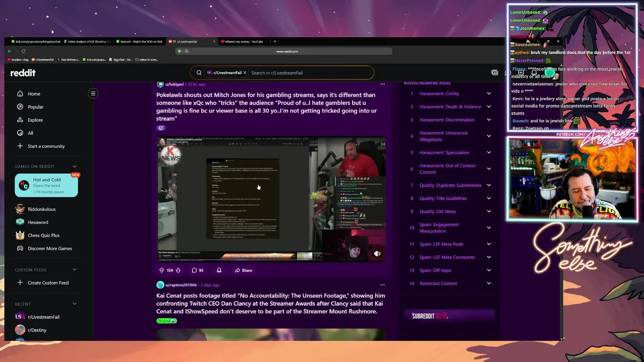Collapse the GAMES ON REDDIT section

[74, 166]
